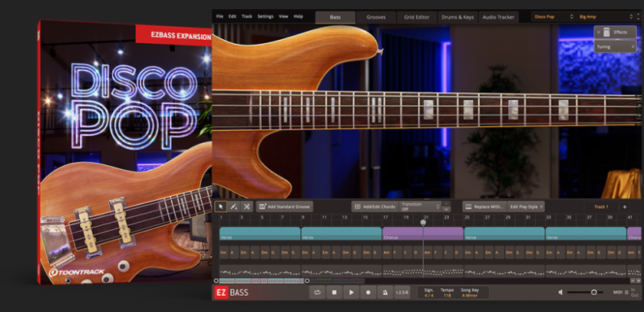Click the Add Standard Groove button

coord(285,207)
